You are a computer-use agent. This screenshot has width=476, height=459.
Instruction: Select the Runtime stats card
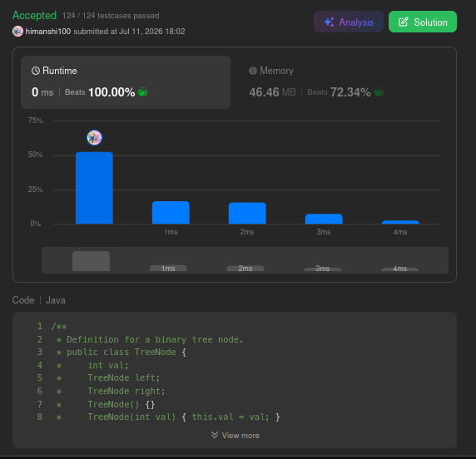tap(126, 82)
